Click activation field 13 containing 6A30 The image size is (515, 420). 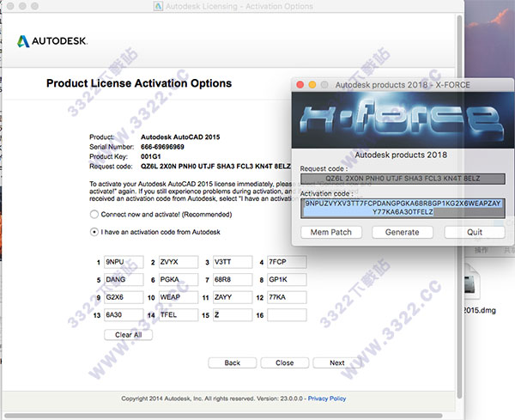click(x=124, y=315)
